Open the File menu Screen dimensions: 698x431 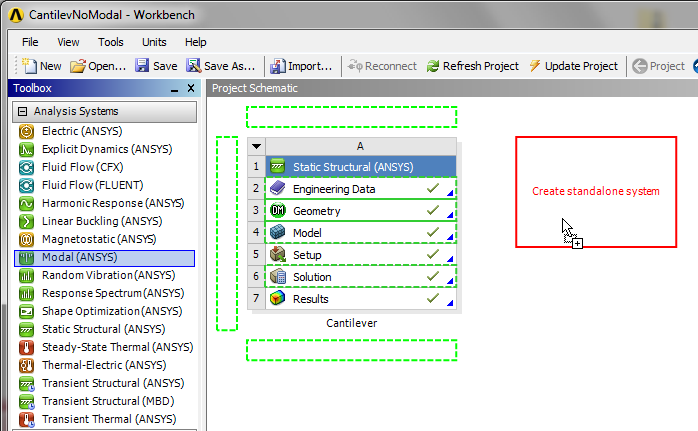point(30,42)
